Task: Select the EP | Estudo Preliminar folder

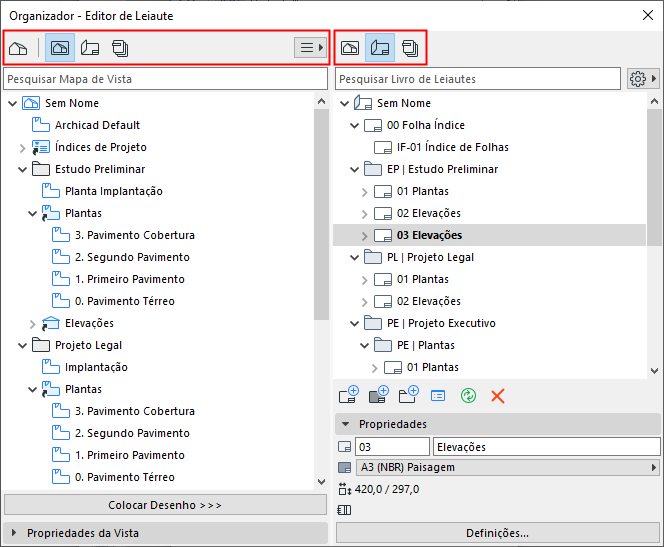Action: pos(442,169)
